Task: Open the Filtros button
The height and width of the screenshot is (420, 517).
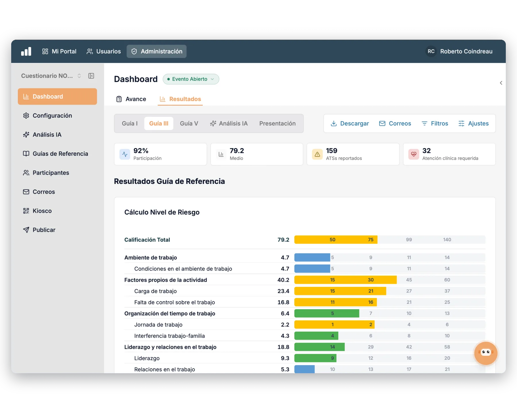Action: point(435,123)
